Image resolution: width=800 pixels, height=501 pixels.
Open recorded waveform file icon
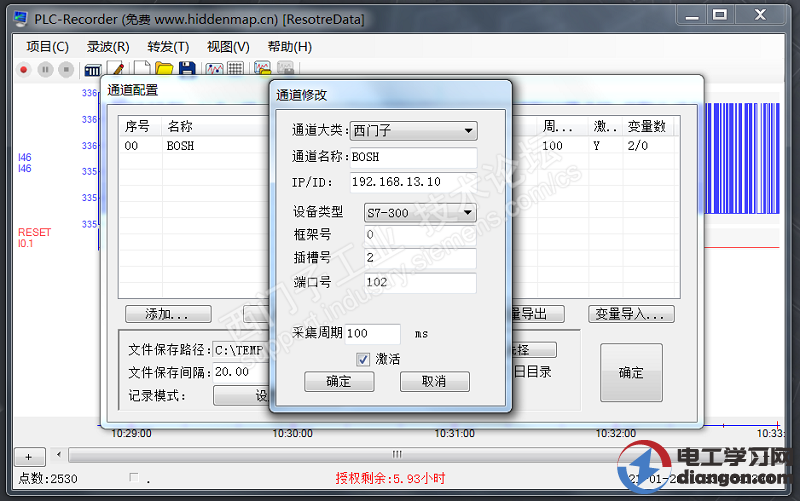coord(262,68)
